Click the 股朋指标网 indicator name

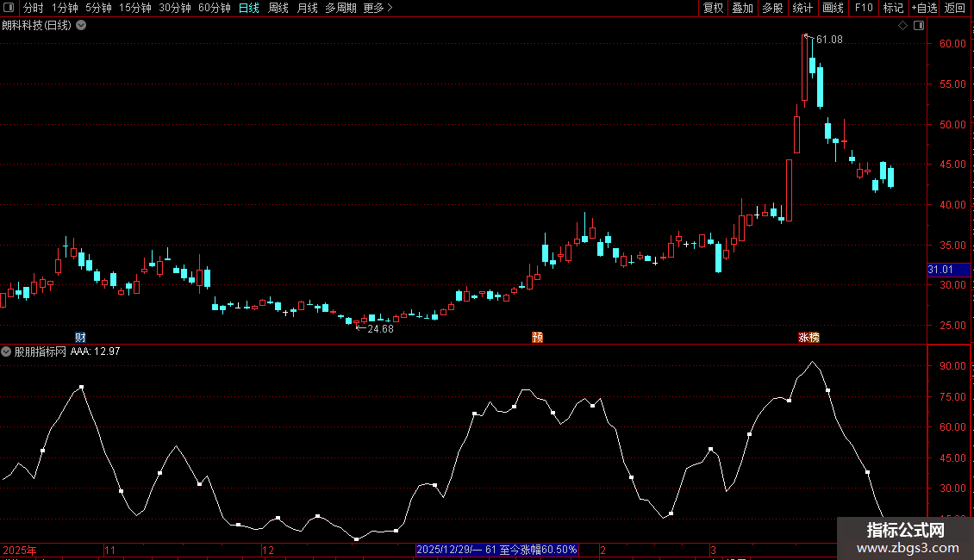point(40,352)
